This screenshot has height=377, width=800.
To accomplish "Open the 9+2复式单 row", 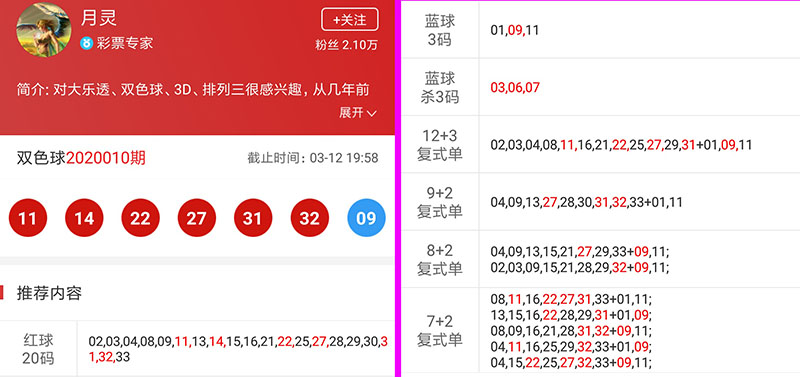I will point(601,202).
